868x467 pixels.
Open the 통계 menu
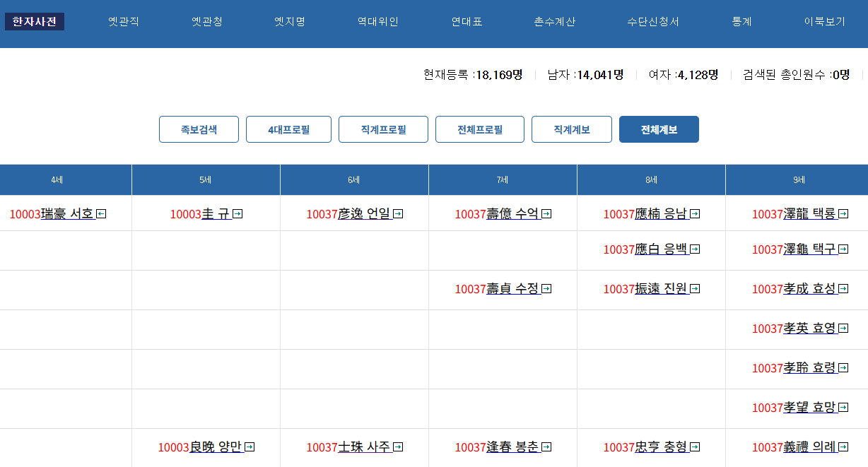tap(742, 22)
